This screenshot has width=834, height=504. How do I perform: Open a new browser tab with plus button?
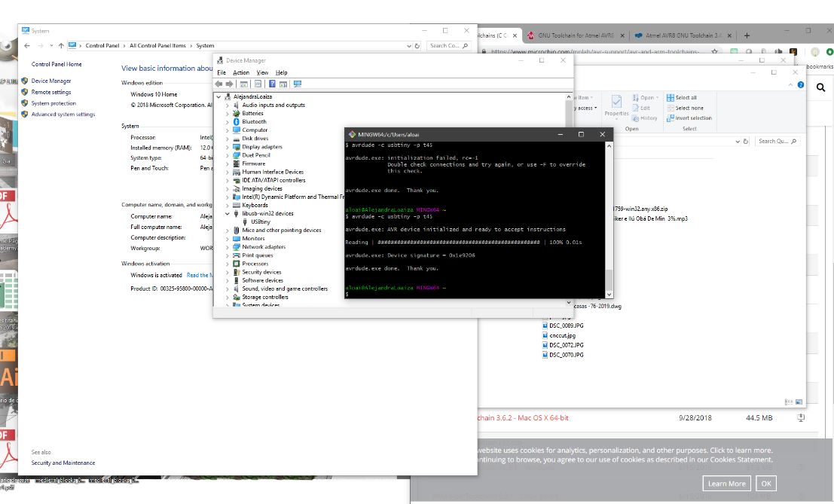point(747,35)
